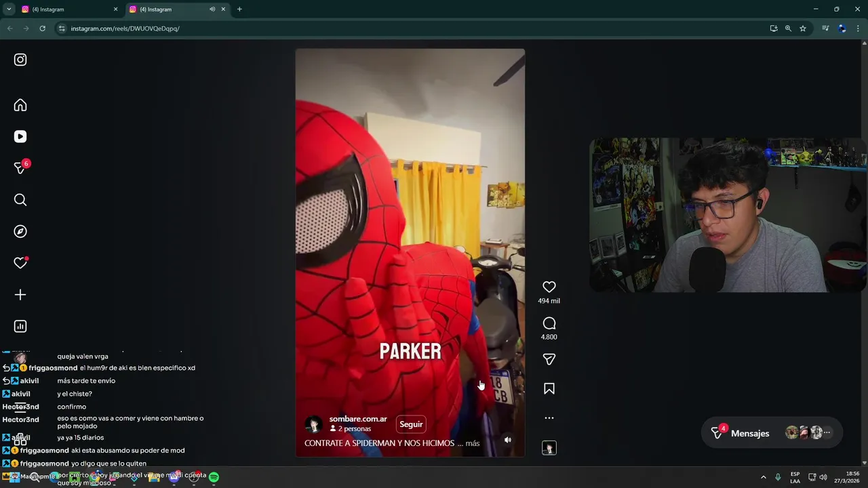Screen dimensions: 868x488
Task: Open the reel's three-dot more options
Action: tap(549, 418)
